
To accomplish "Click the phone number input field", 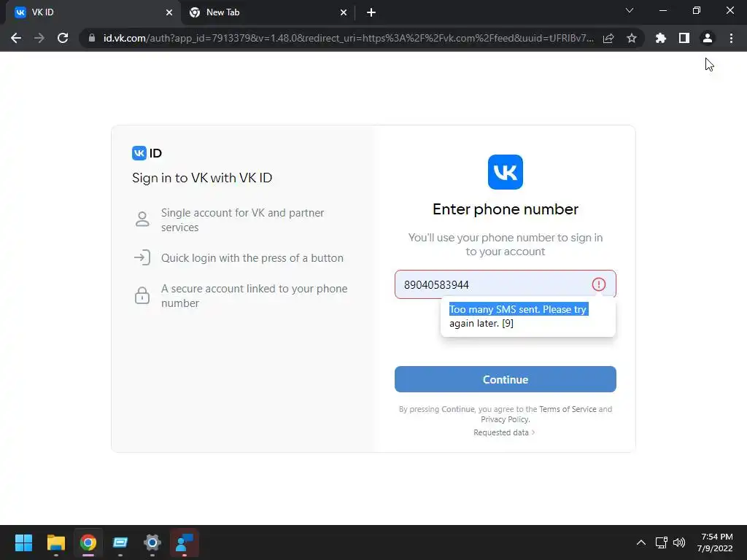I will point(506,284).
